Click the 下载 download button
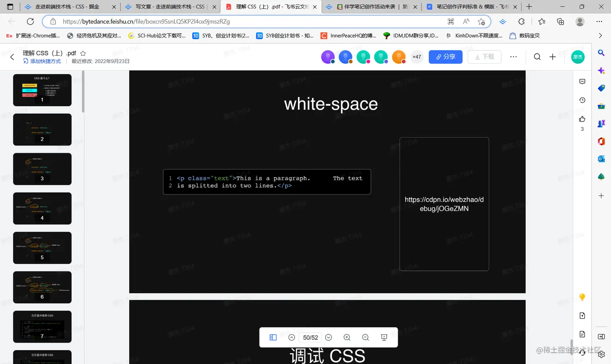 (484, 57)
